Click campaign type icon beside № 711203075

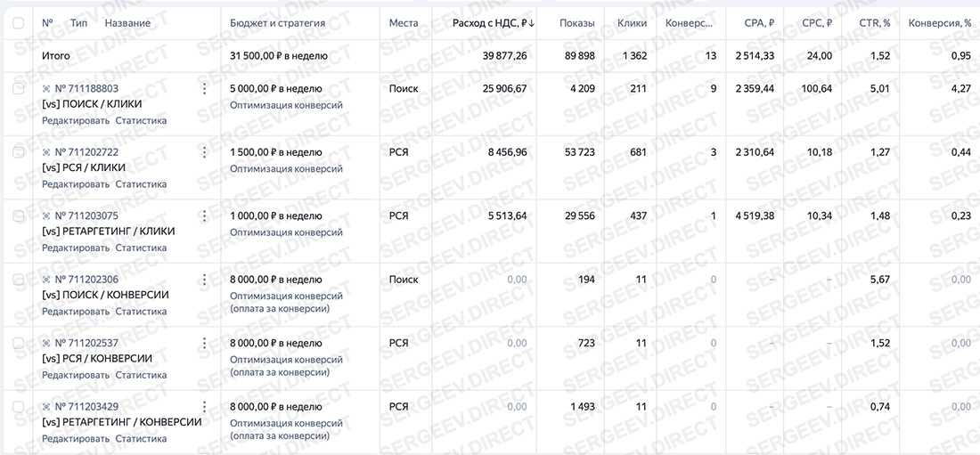pyautogui.click(x=46, y=216)
